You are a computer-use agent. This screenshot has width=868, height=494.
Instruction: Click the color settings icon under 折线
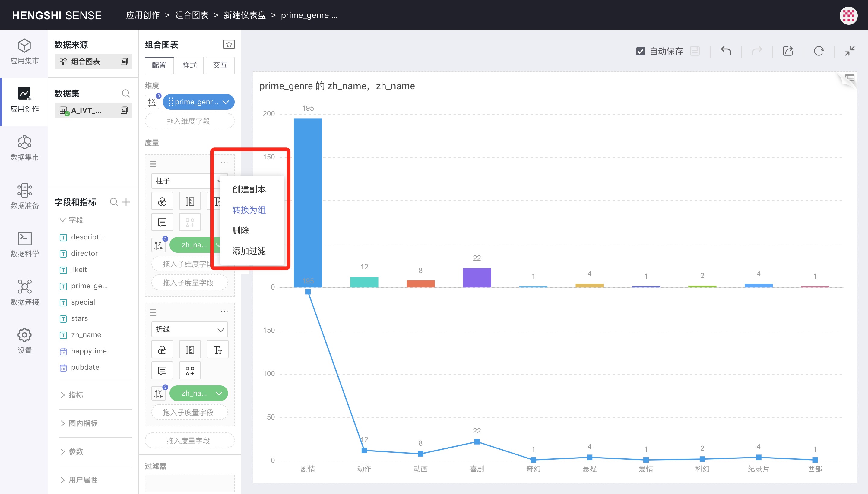162,350
